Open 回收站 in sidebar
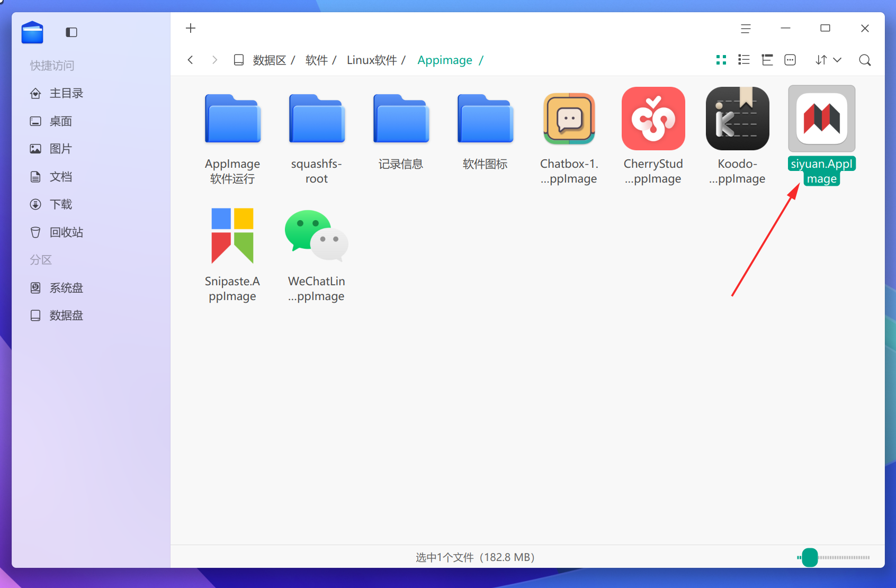896x588 pixels. pos(91,232)
